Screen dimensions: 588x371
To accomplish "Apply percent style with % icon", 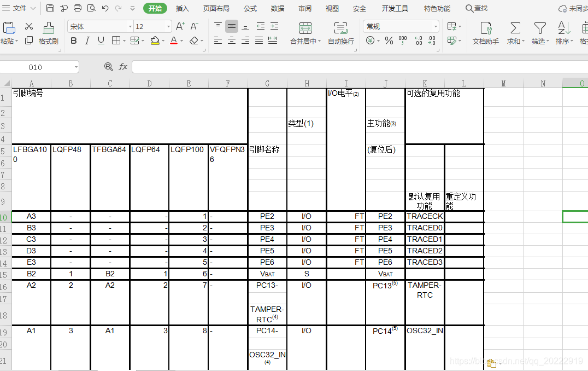I will 389,40.
